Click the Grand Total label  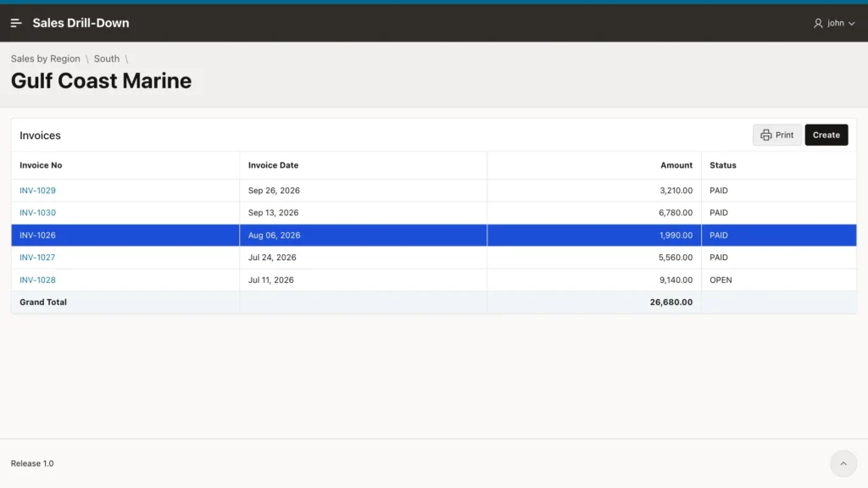coord(43,302)
